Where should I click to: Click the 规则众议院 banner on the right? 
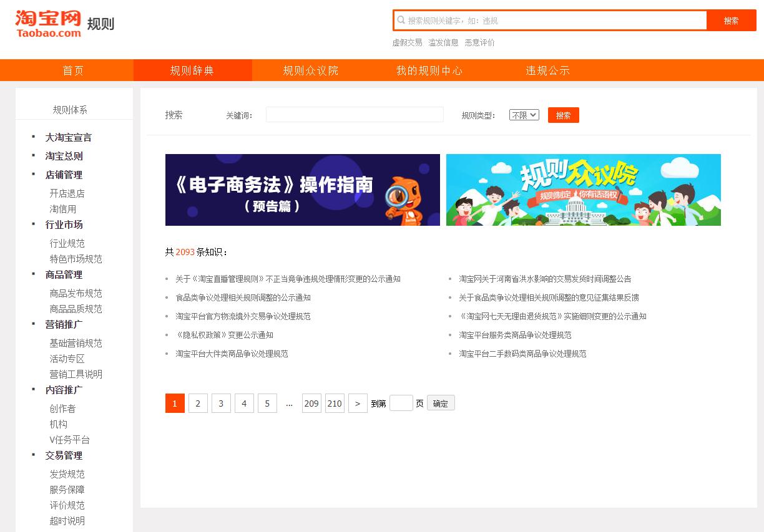[583, 190]
